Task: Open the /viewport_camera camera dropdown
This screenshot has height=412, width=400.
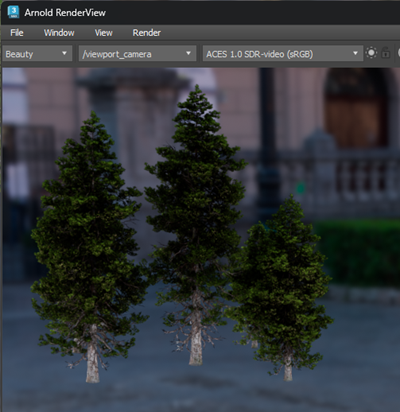Action: (137, 54)
